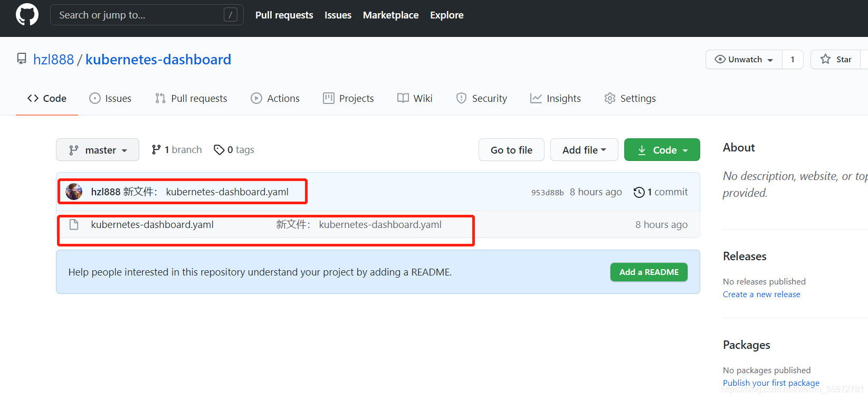Click the watchers count 1
Screen dimensions: 868x399
[793, 60]
